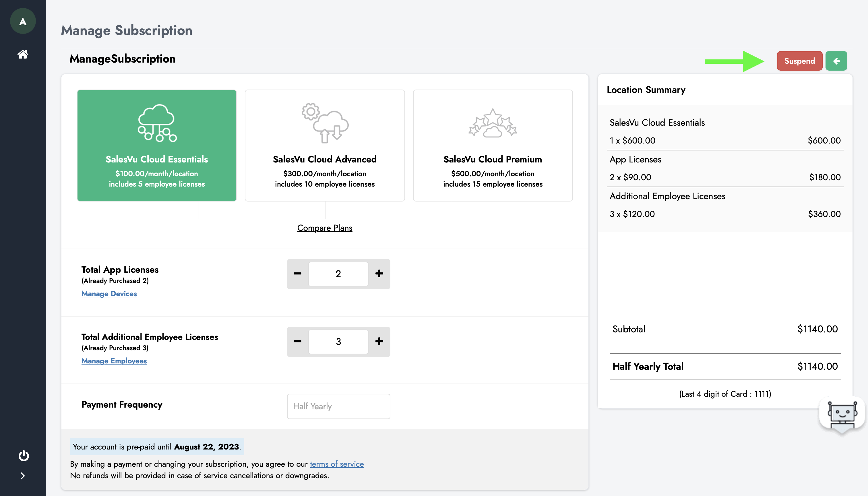Click the green back arrow button

coord(836,61)
